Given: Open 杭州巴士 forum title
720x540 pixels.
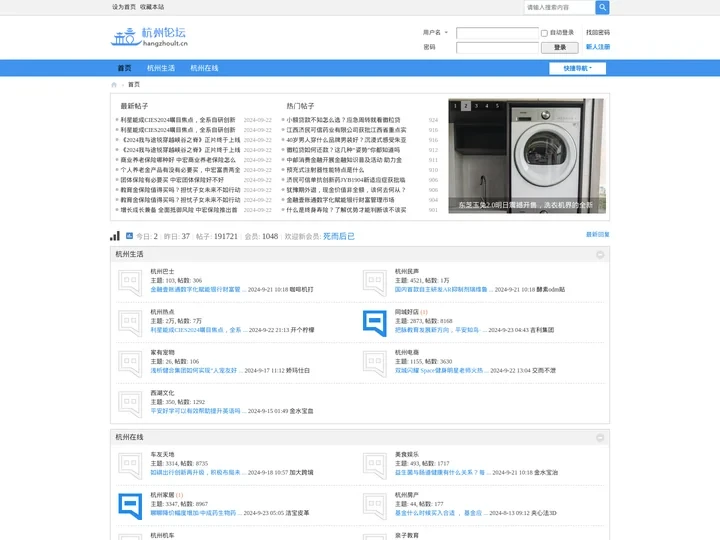Looking at the screenshot, I should (163, 271).
